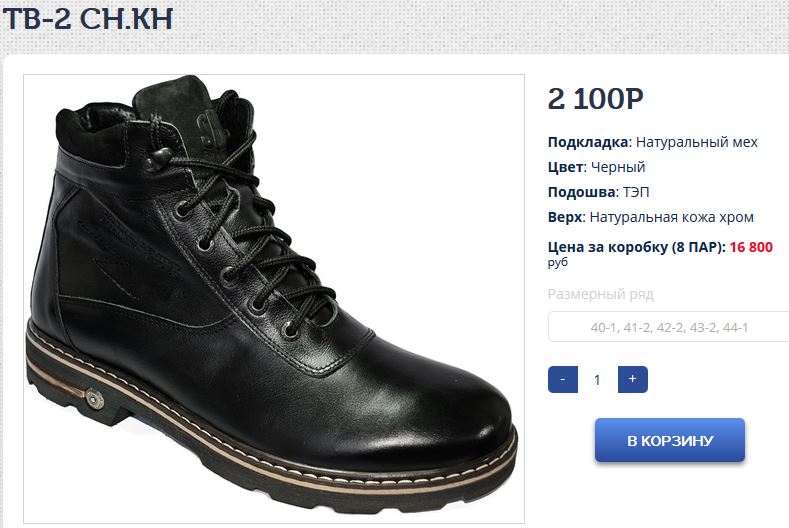Click the Верх label
This screenshot has width=789, height=528.
(x=565, y=217)
